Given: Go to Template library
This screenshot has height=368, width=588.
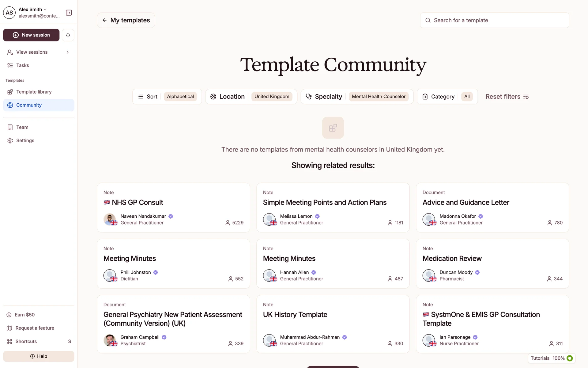Looking at the screenshot, I should (x=34, y=92).
